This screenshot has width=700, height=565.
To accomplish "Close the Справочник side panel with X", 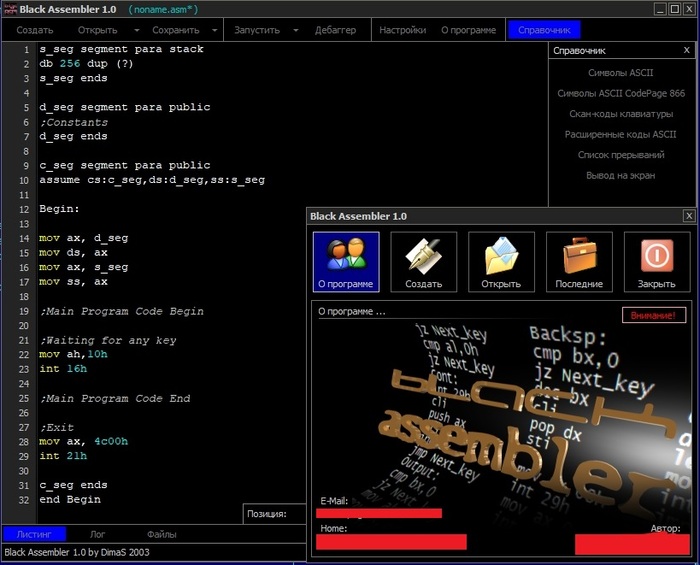I will pos(684,49).
